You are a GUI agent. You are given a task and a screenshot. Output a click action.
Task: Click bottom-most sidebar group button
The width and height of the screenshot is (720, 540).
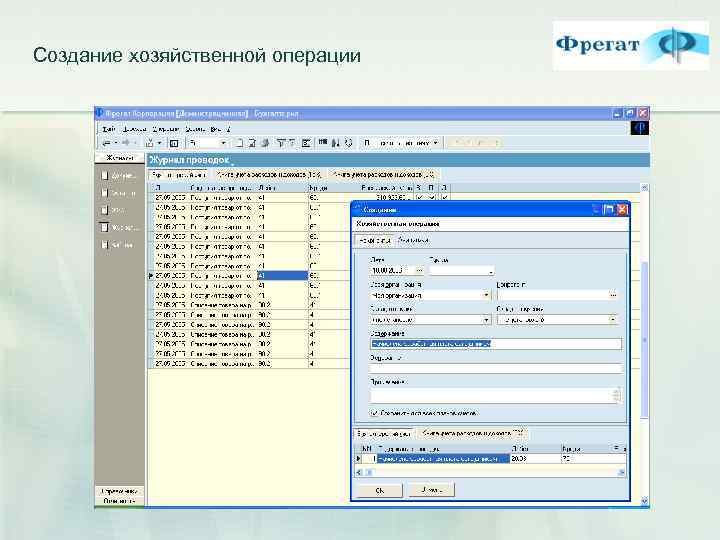click(x=119, y=501)
